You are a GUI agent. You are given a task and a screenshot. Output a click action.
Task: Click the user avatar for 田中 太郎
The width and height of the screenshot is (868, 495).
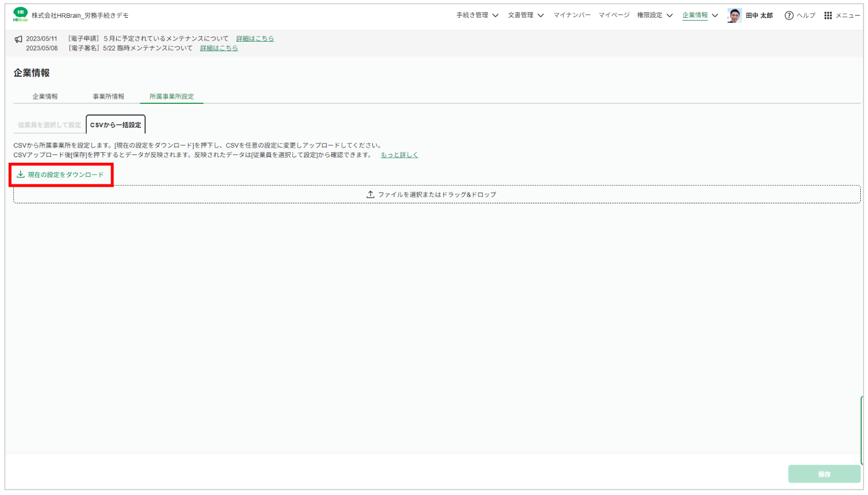tap(734, 16)
